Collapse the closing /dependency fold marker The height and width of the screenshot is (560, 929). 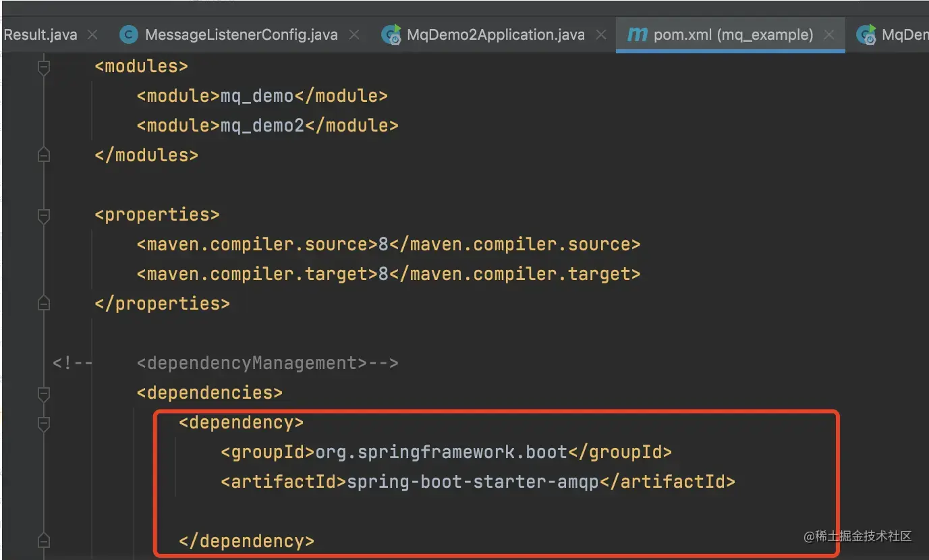pos(44,541)
